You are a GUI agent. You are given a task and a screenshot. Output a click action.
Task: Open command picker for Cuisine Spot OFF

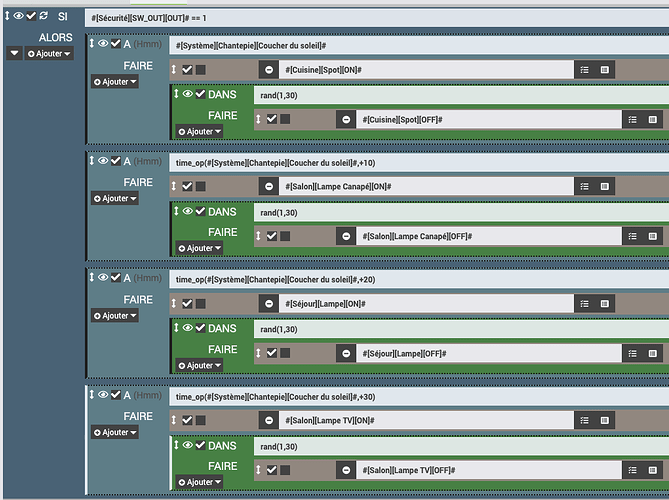click(x=652, y=119)
